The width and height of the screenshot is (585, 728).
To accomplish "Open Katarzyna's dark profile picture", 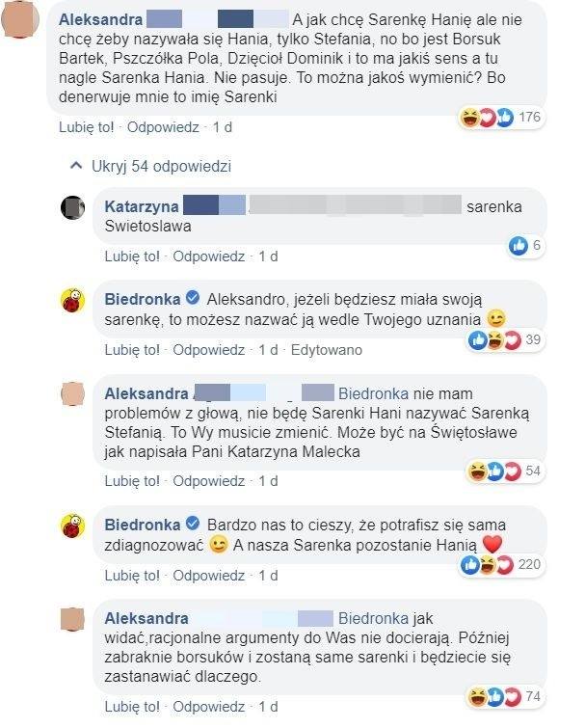I will [x=75, y=208].
